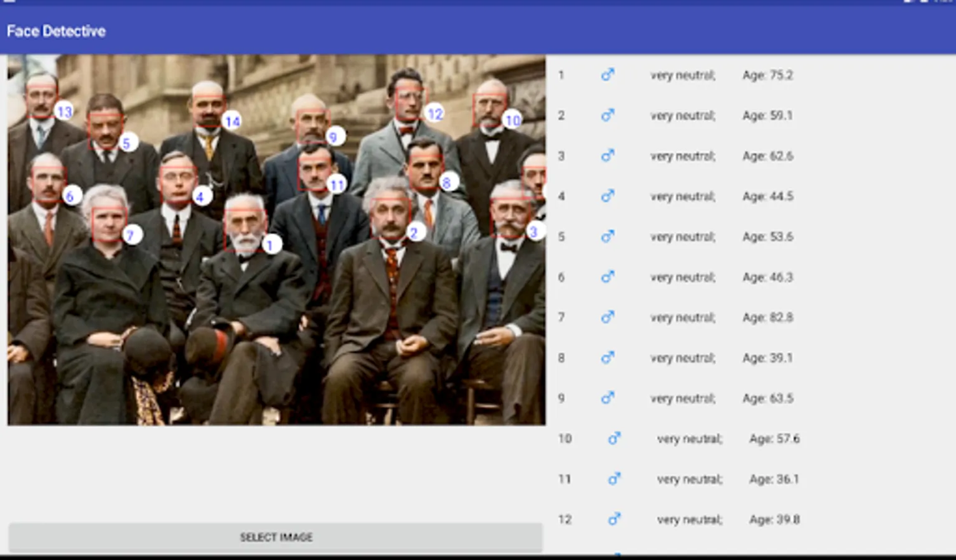This screenshot has height=560, width=956.
Task: Tap face marker 13 on the photo
Action: (63, 111)
